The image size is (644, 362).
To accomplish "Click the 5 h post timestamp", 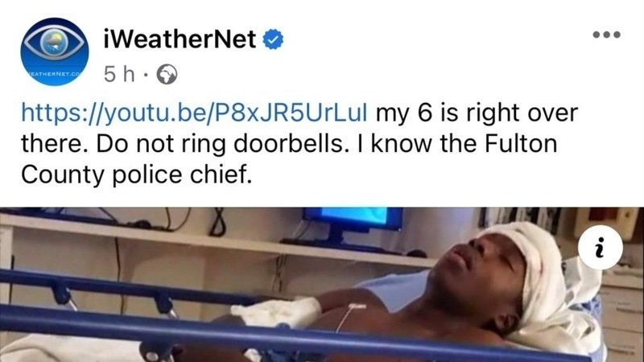I will click(x=119, y=75).
